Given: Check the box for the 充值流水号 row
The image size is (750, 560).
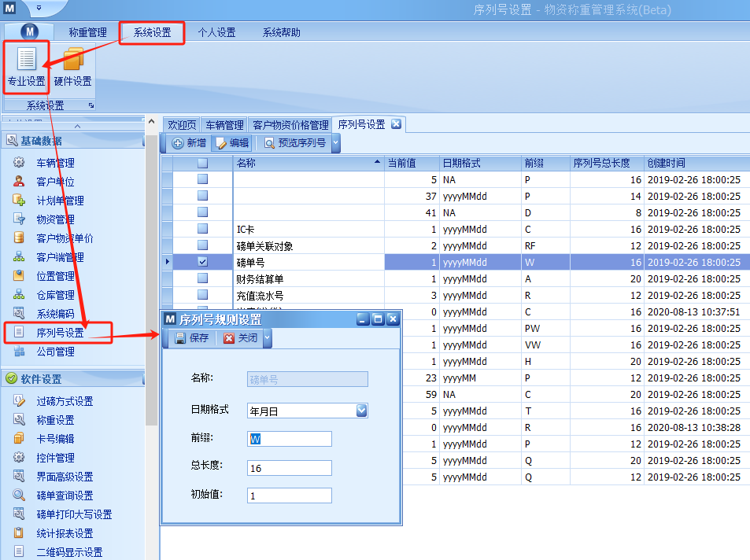Looking at the screenshot, I should tap(203, 295).
